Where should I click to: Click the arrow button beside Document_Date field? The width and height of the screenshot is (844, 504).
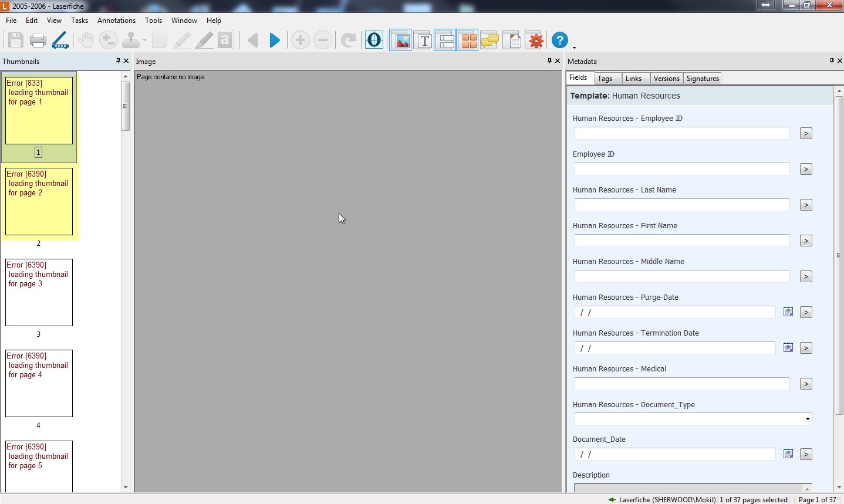(806, 454)
